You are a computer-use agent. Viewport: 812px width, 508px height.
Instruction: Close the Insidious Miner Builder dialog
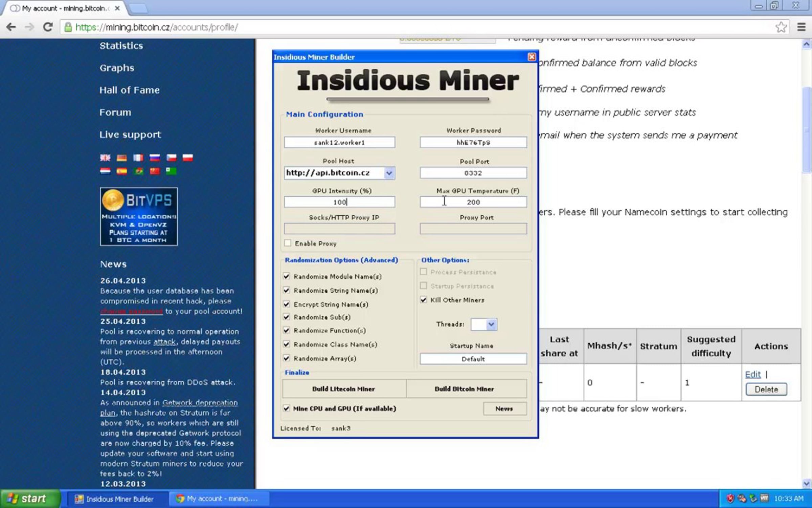click(532, 57)
